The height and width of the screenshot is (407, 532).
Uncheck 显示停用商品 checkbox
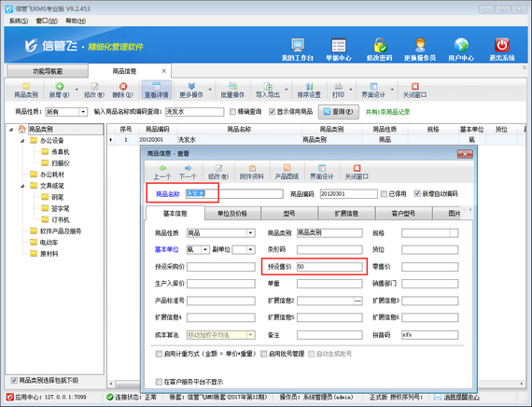272,112
